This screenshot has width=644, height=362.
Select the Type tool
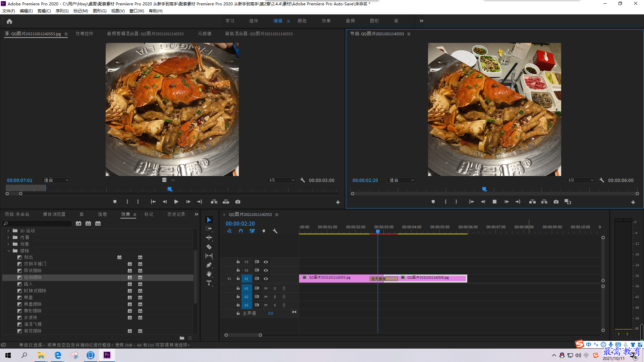pos(209,283)
